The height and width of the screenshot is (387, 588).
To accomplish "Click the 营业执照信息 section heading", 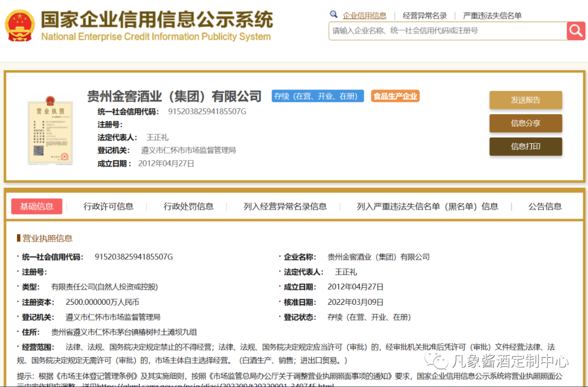I will pyautogui.click(x=47, y=238).
